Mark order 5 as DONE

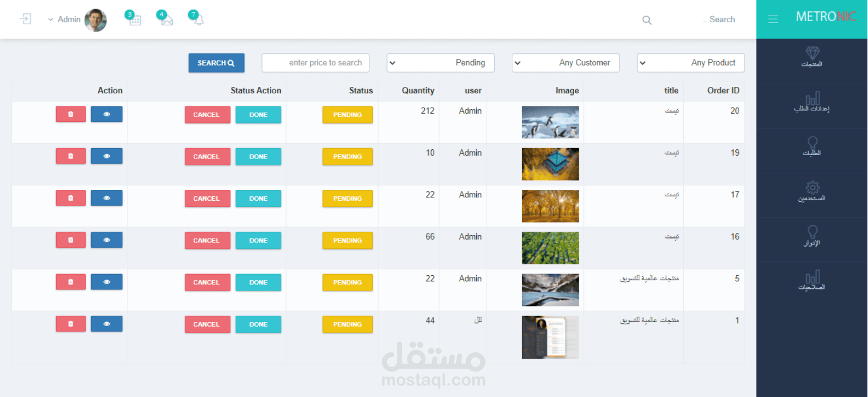click(x=258, y=283)
